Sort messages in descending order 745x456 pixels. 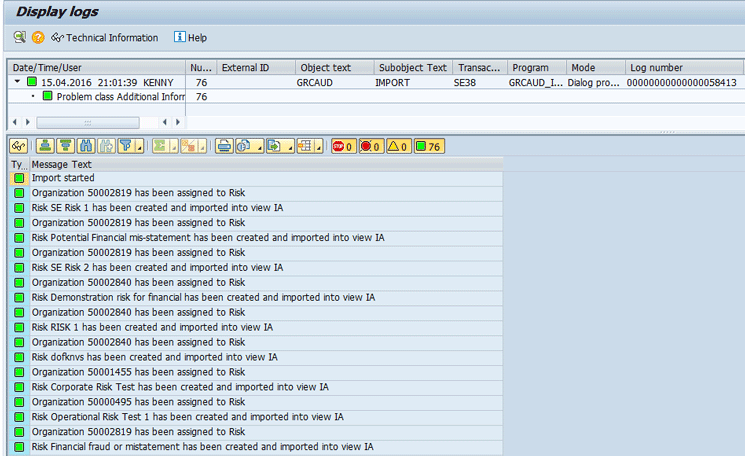pyautogui.click(x=65, y=146)
